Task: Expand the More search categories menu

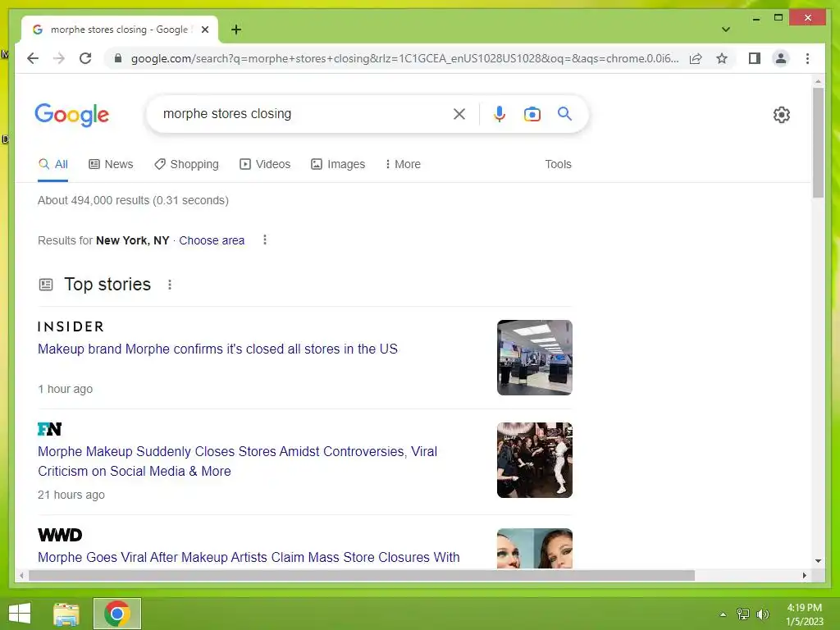Action: click(403, 164)
